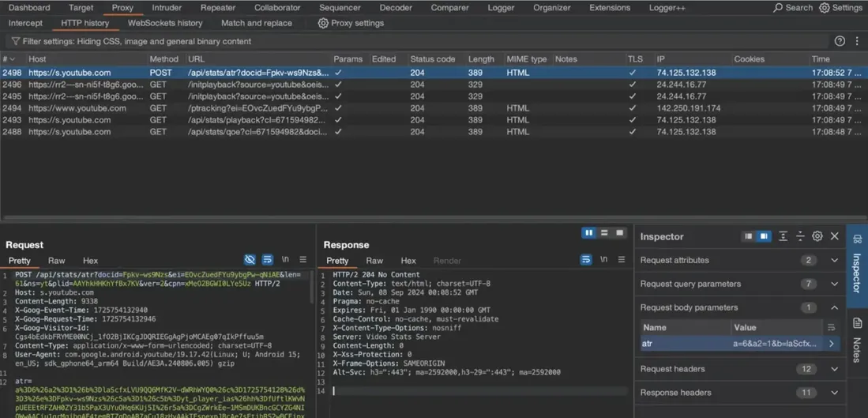Select history row 2493 /api/stats/playback
This screenshot has height=418, width=868.
point(434,120)
